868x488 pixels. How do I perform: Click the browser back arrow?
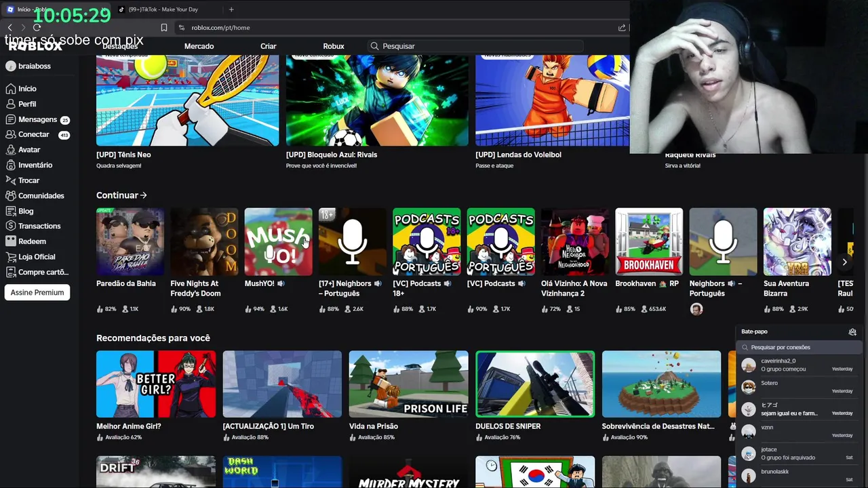click(x=9, y=28)
